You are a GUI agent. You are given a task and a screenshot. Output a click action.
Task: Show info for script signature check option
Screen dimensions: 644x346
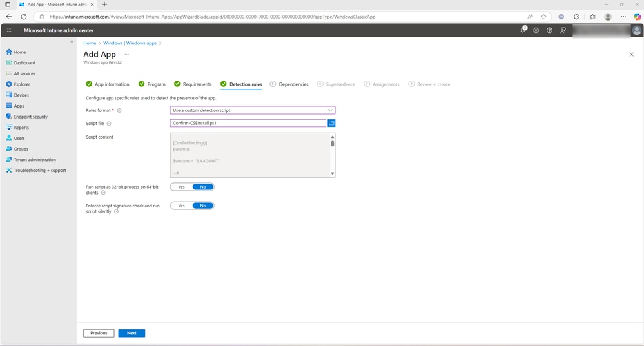(x=116, y=211)
